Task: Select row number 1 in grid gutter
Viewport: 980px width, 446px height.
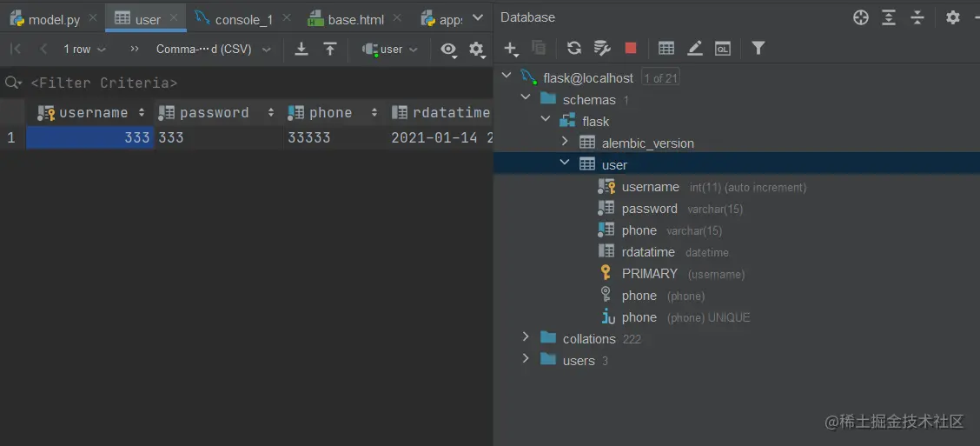Action: tap(12, 137)
